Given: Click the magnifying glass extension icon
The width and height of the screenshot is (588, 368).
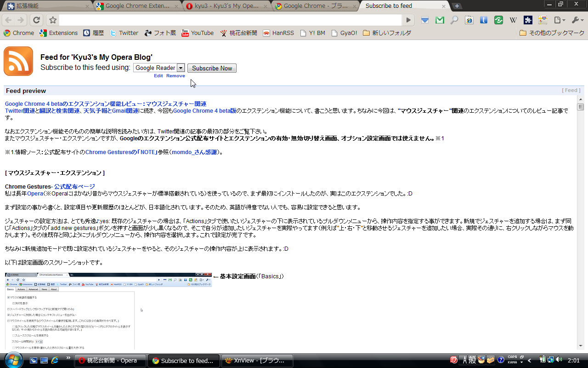Looking at the screenshot, I should point(454,20).
